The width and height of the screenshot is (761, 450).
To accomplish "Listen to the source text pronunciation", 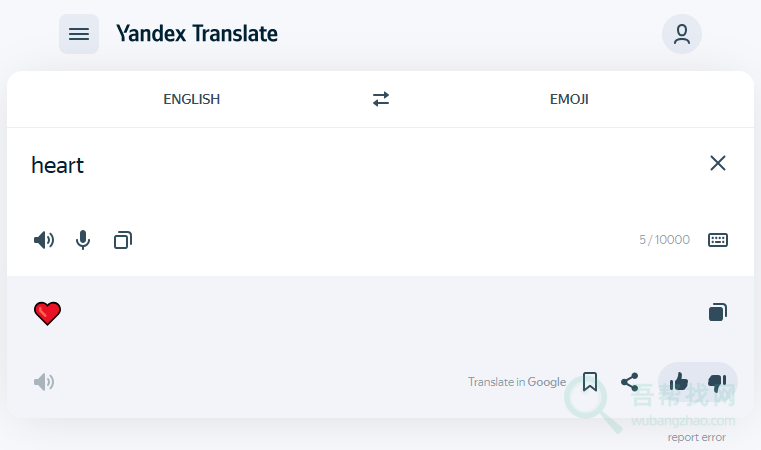I will (x=44, y=240).
